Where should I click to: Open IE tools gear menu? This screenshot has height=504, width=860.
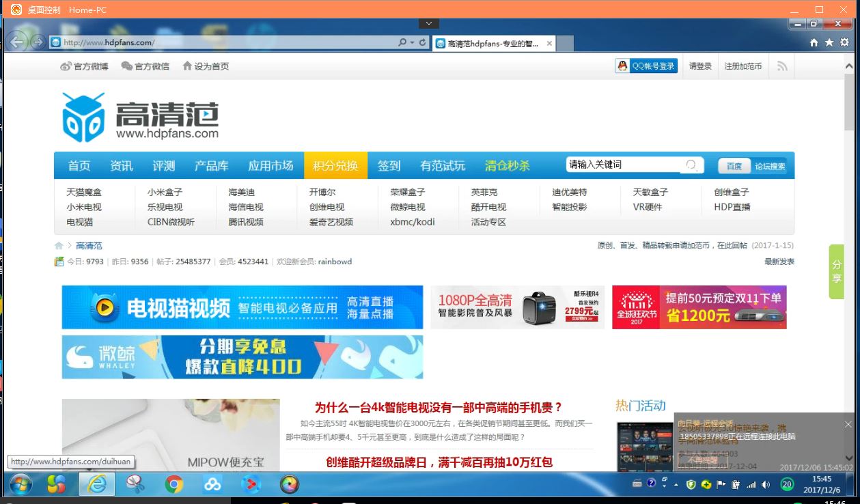click(845, 42)
